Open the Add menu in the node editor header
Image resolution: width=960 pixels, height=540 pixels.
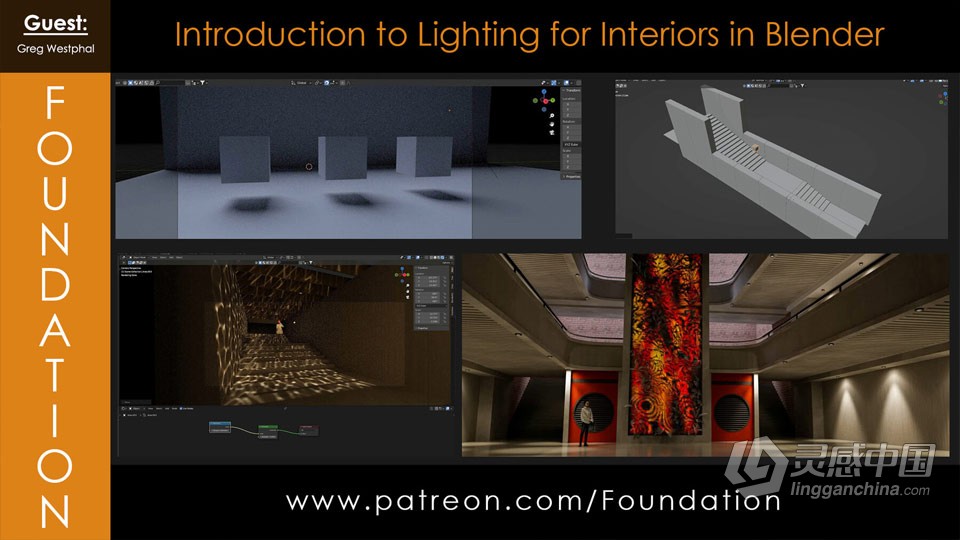coord(167,408)
